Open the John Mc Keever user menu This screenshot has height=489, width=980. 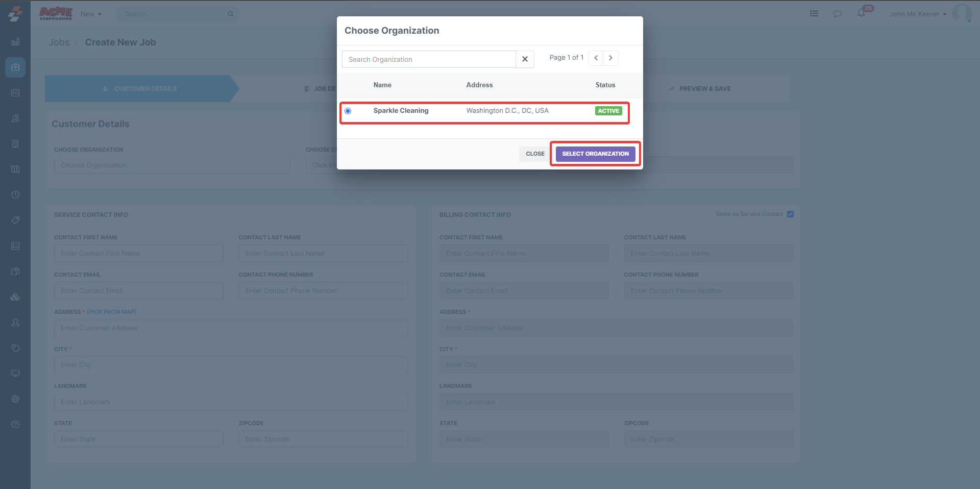[x=918, y=14]
